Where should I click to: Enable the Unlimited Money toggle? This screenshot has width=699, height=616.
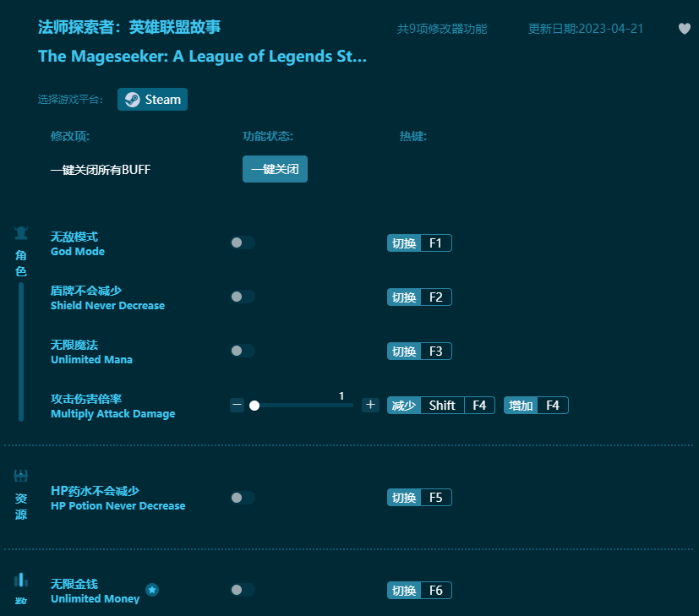tap(242, 590)
